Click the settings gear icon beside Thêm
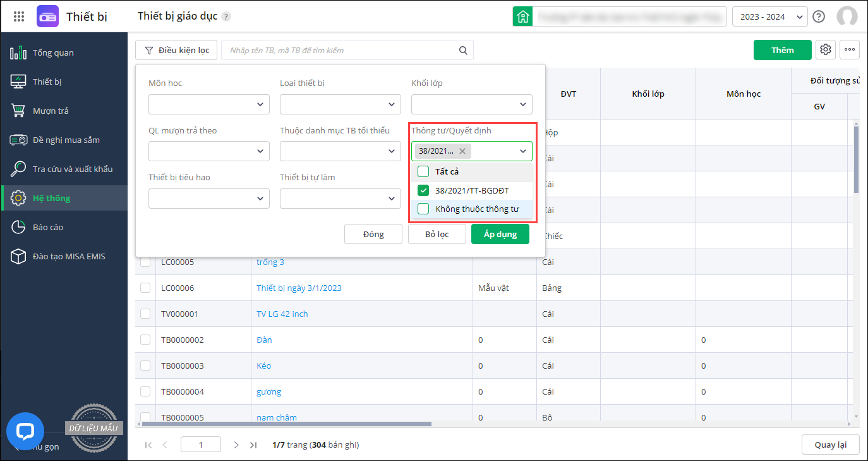This screenshot has width=868, height=461. pyautogui.click(x=825, y=50)
